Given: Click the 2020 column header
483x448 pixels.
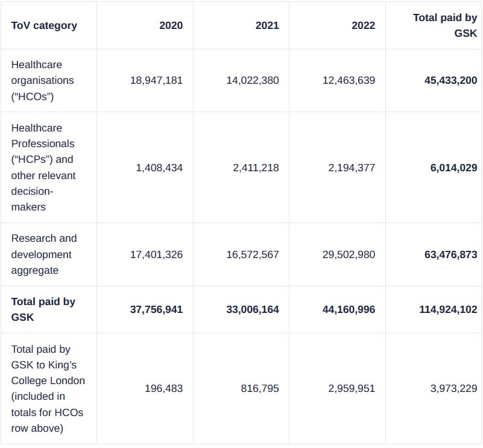Looking at the screenshot, I should 171,25.
